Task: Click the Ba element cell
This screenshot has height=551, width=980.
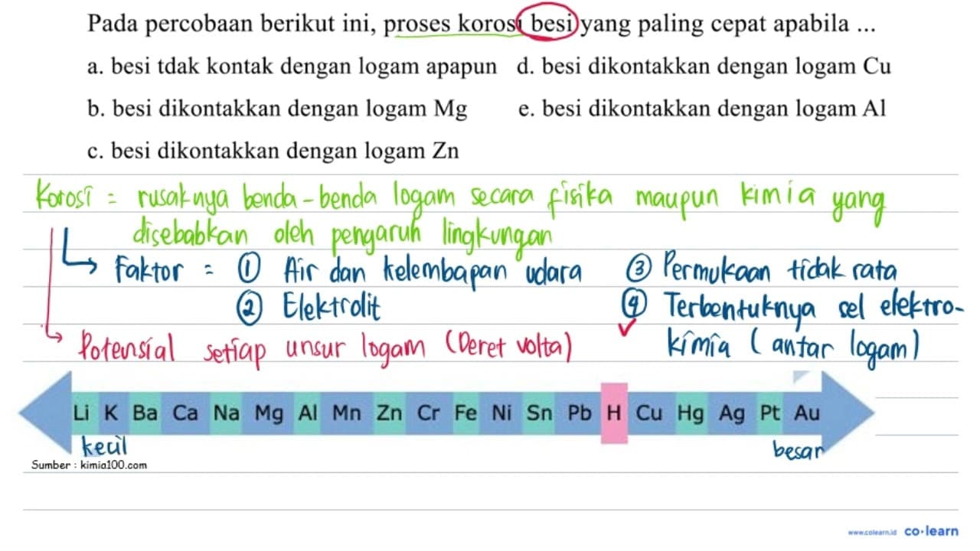Action: [x=145, y=413]
